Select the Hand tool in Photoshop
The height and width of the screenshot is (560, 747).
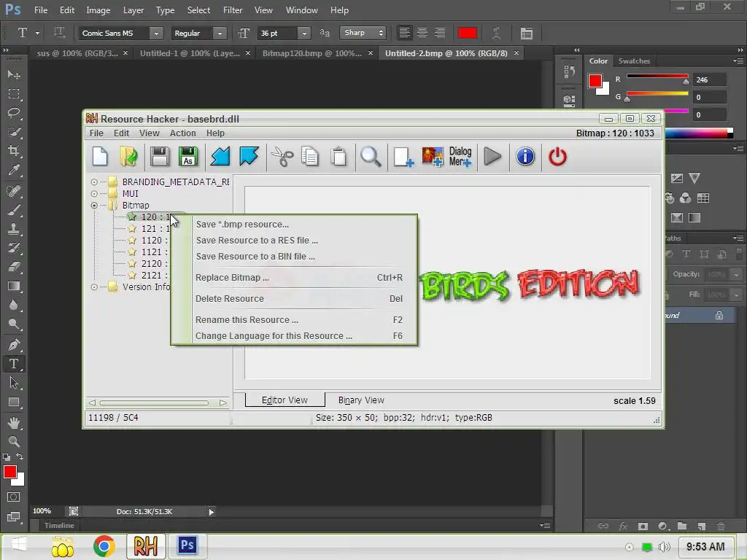coord(14,422)
